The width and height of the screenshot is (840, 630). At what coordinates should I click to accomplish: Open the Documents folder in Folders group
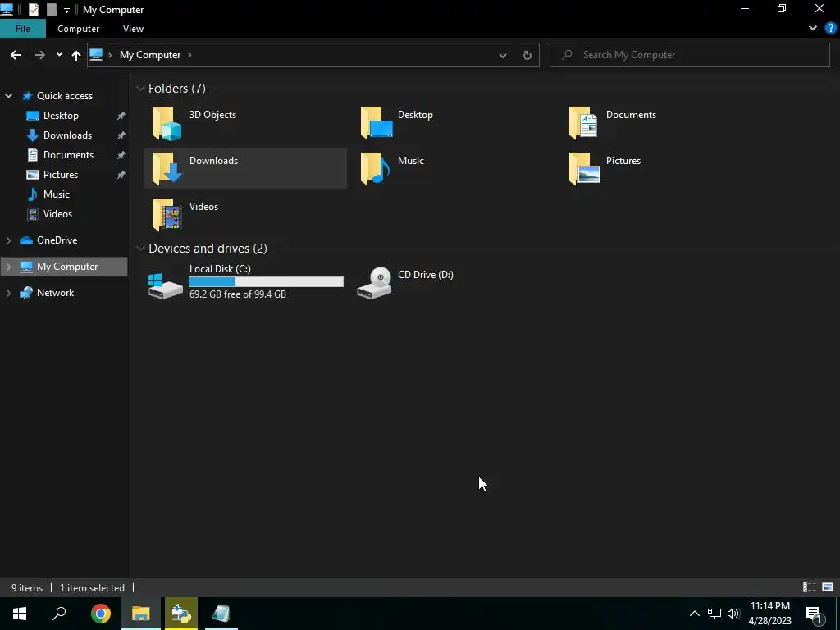pyautogui.click(x=584, y=123)
